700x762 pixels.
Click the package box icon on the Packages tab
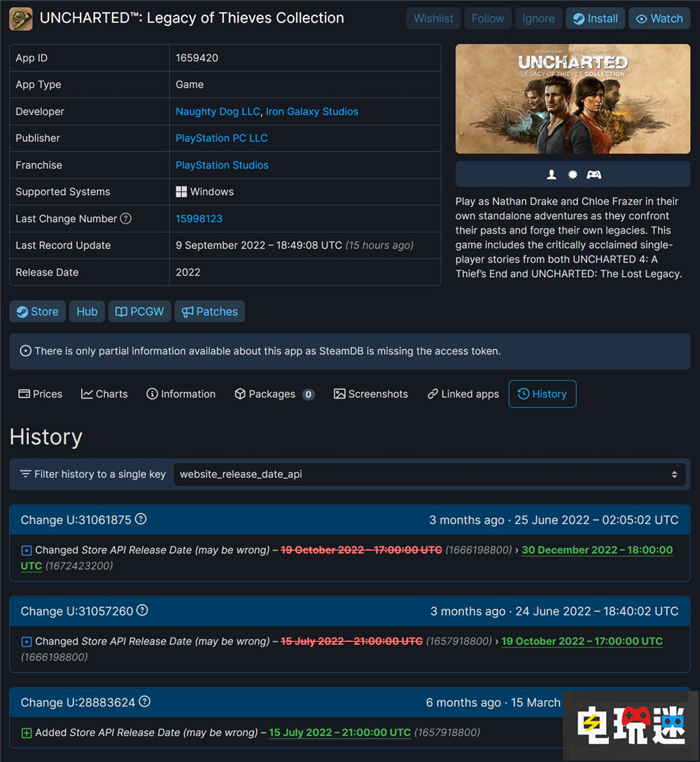(239, 394)
